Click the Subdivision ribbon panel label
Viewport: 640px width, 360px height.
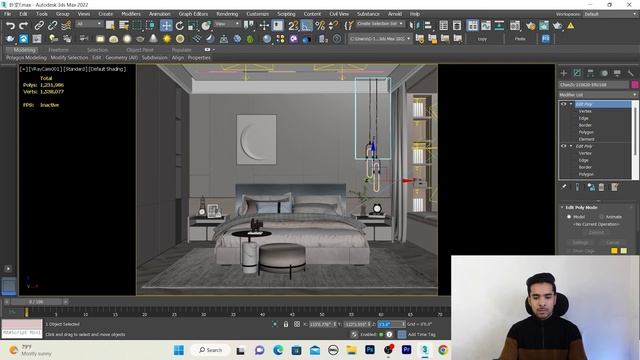click(x=154, y=58)
